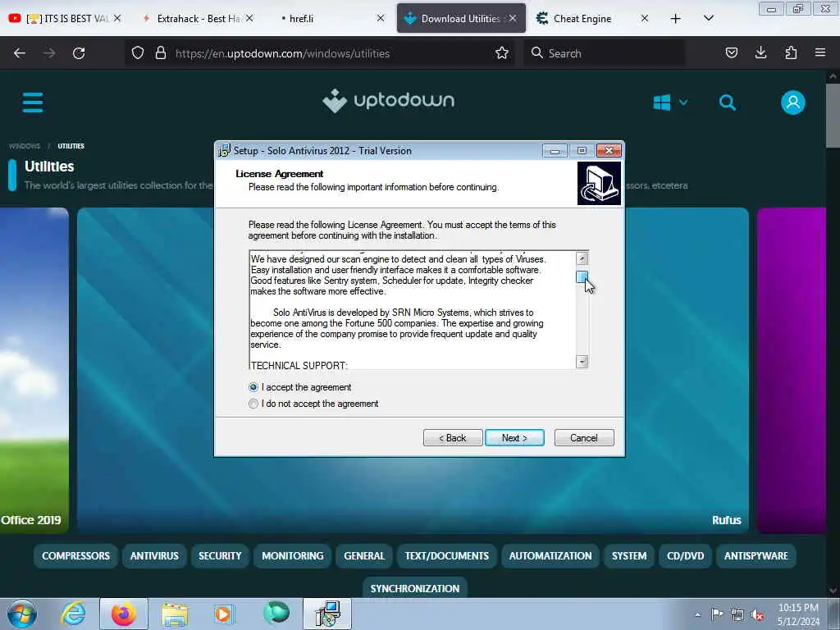Click the Uptodown logo
The width and height of the screenshot is (840, 630).
click(388, 101)
